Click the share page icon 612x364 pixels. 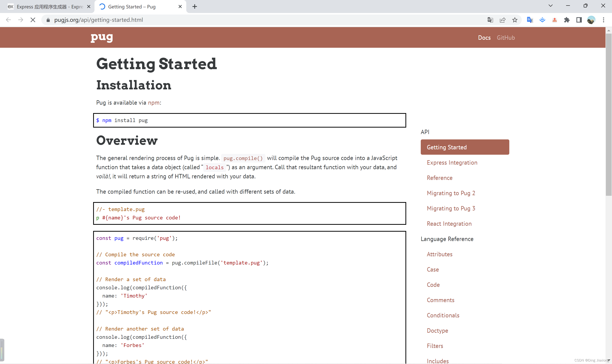coord(502,20)
